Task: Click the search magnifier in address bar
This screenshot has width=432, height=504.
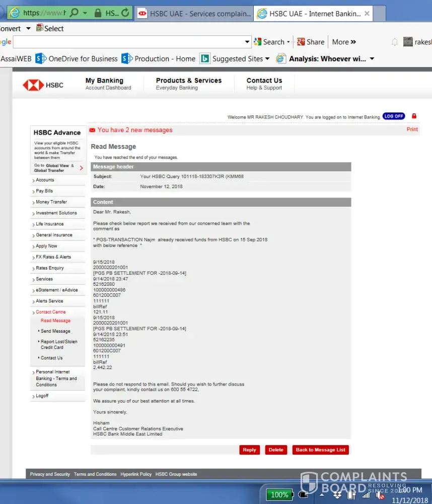Action: pyautogui.click(x=74, y=13)
